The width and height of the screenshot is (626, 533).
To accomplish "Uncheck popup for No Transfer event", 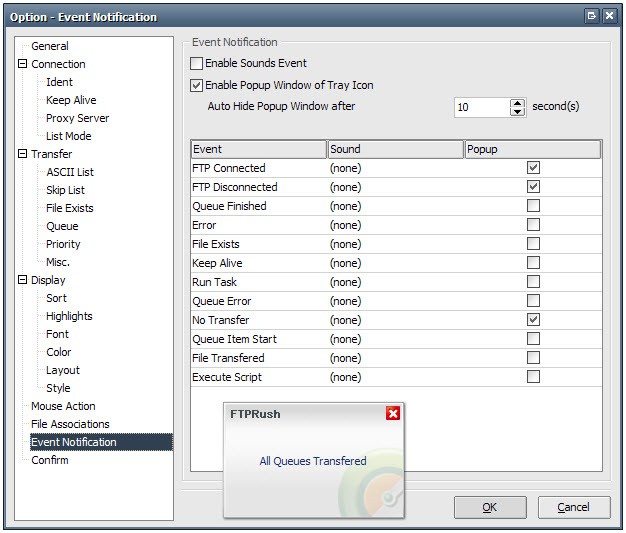I will tap(533, 319).
